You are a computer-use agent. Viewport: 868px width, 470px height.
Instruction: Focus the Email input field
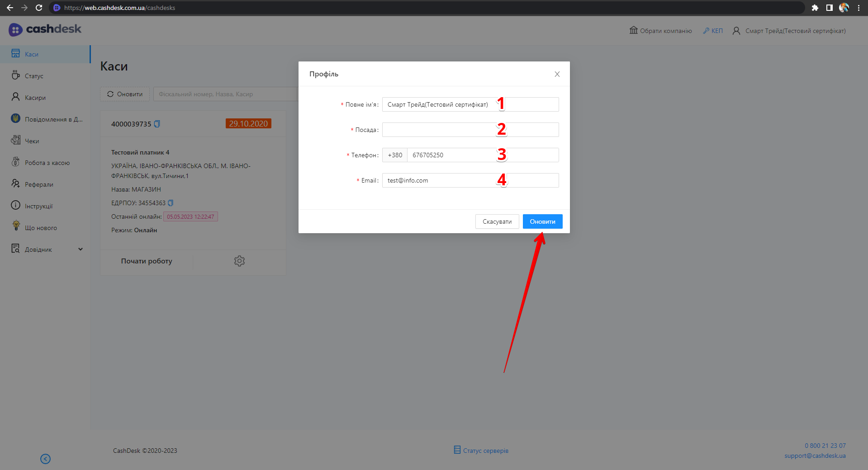pos(470,180)
